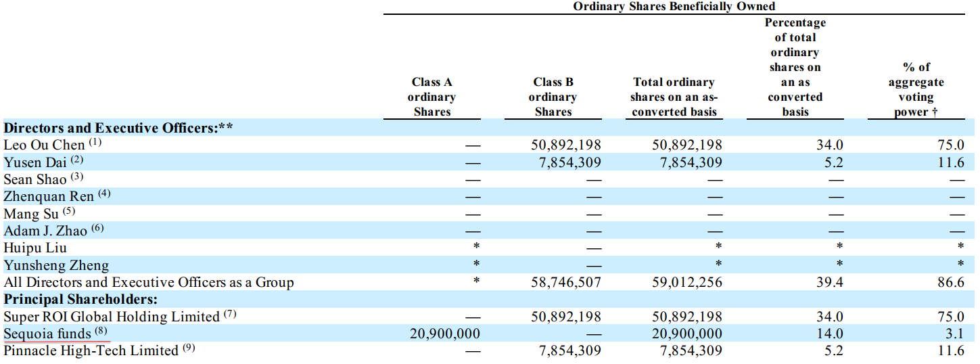
Task: Click the Huipu Liu row name
Action: (35, 248)
